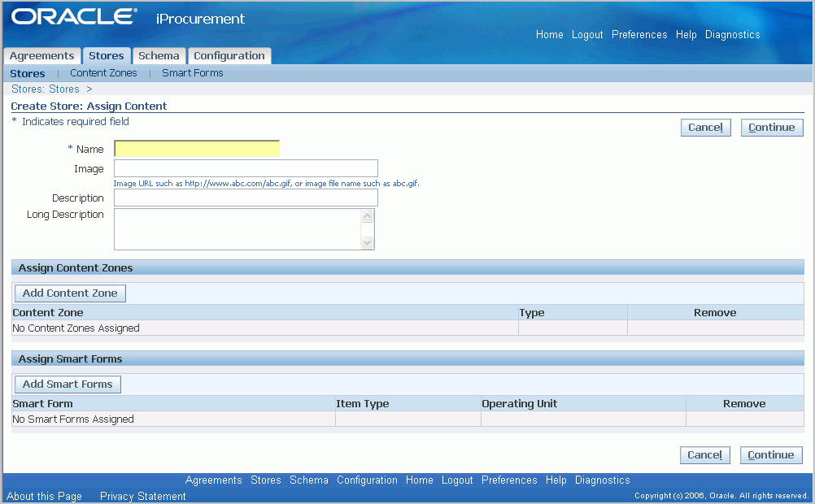Click the header Home link
Viewport: 815px width, 504px height.
549,34
